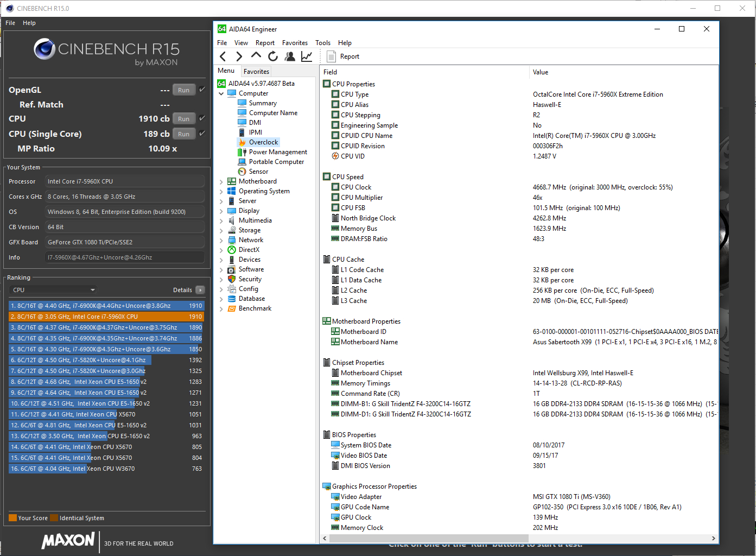
Task: Expand the Storage tree node
Action: pos(221,230)
